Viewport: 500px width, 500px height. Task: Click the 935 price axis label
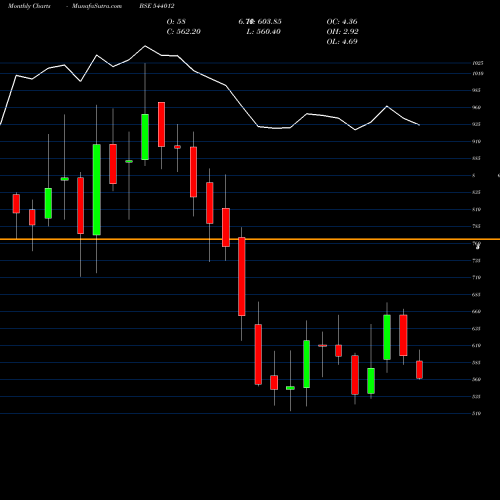(x=476, y=124)
